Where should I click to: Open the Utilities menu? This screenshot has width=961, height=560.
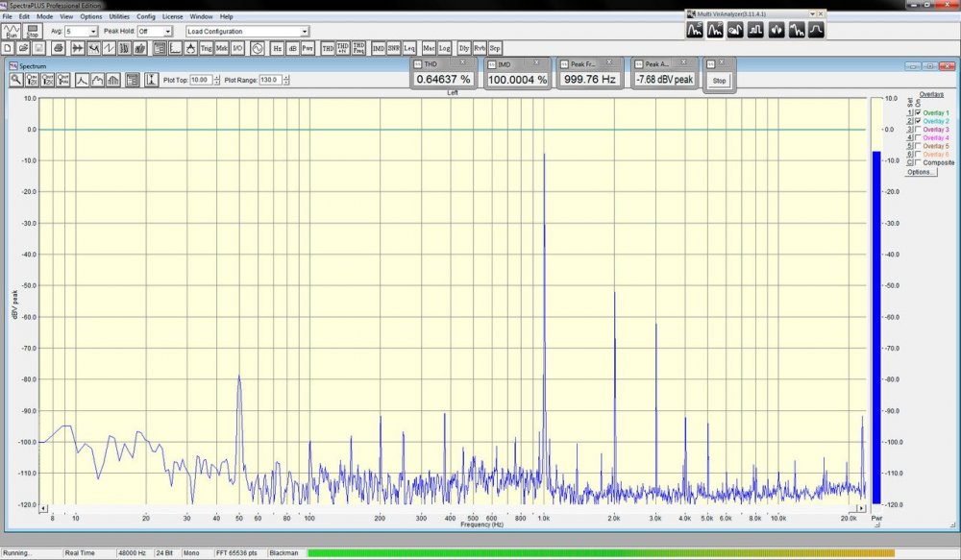[119, 16]
